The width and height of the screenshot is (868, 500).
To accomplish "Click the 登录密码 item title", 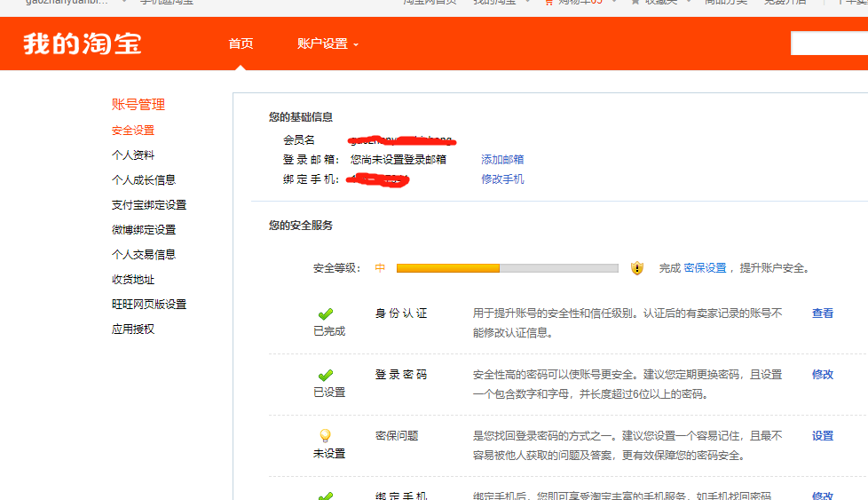I will click(x=401, y=375).
